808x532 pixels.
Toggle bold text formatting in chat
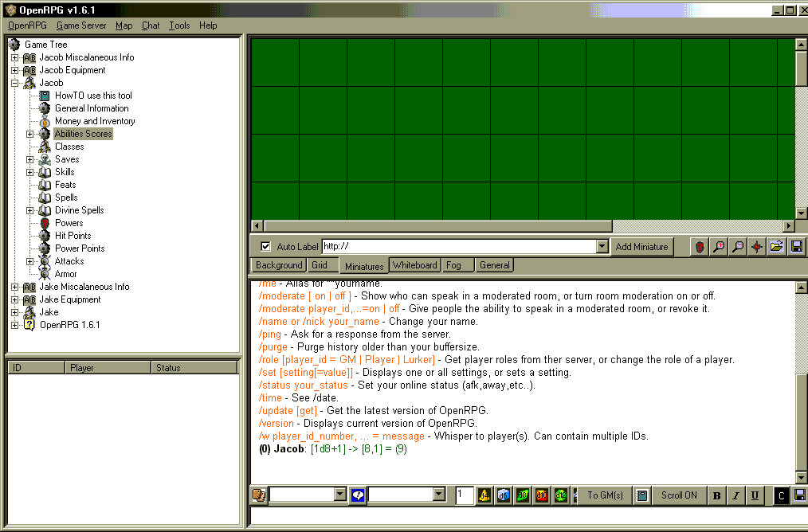click(716, 495)
